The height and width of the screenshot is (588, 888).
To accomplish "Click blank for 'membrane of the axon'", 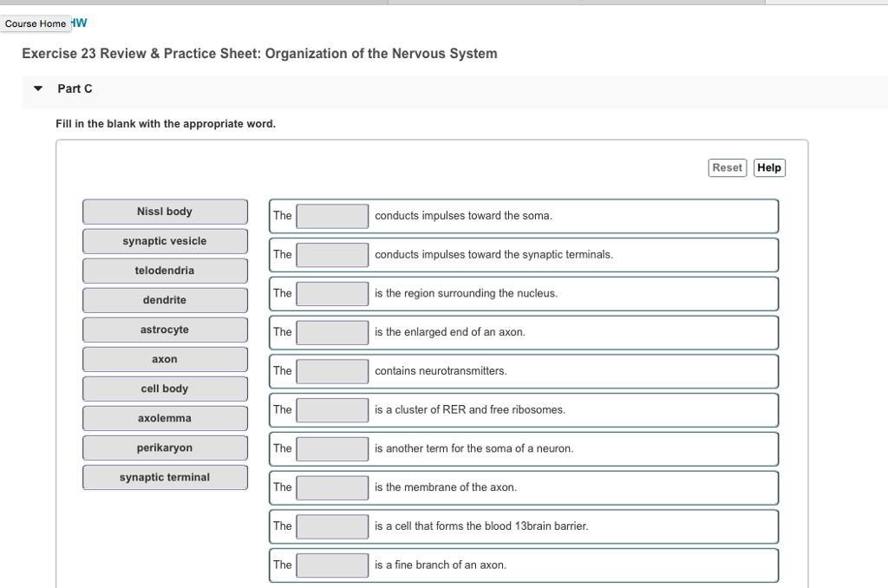I will click(x=333, y=487).
